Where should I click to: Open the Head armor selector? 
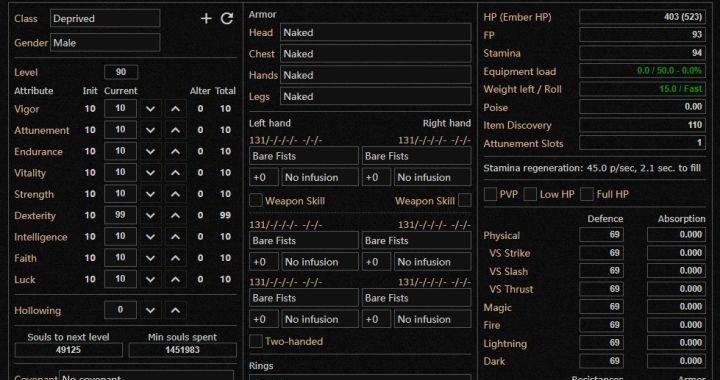(376, 33)
